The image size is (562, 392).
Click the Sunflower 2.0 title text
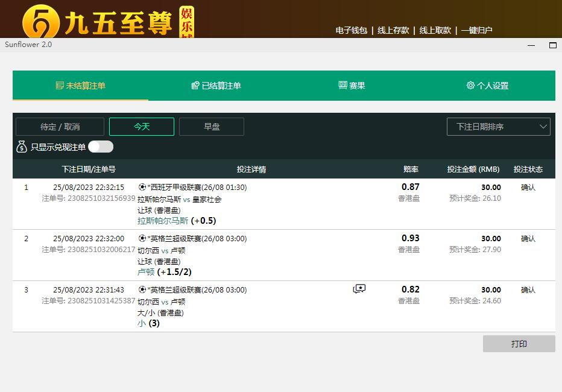coord(28,45)
